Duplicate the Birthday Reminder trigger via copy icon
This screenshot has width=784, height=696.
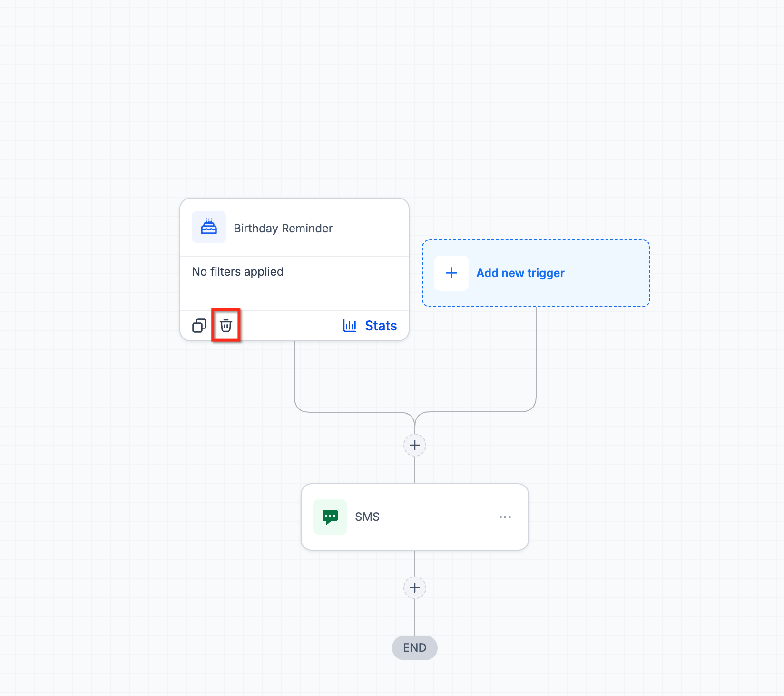coord(199,326)
